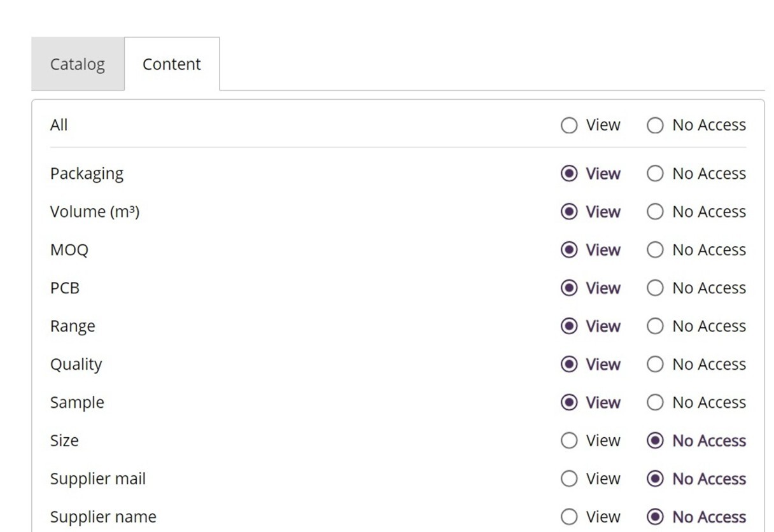Select View option for Volume (m³)
The image size is (774, 532).
tap(569, 212)
